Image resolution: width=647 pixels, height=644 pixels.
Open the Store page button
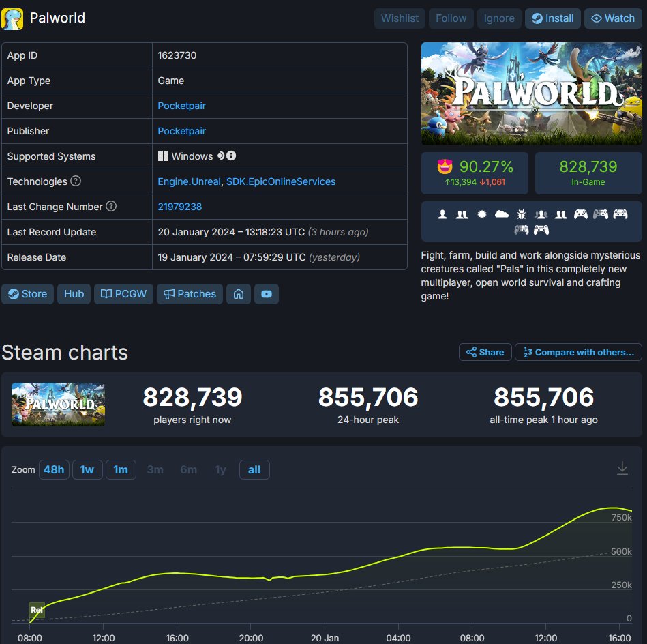[28, 294]
